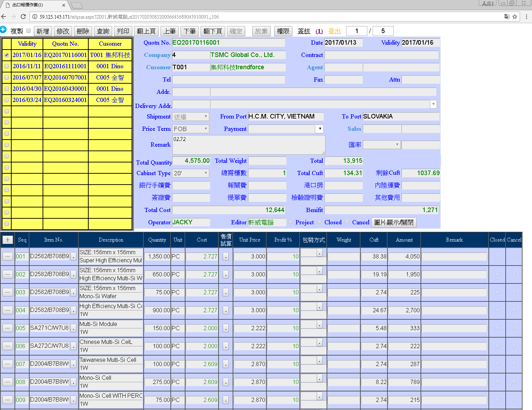
Task: Click the Quantity field for row 001
Action: click(158, 257)
